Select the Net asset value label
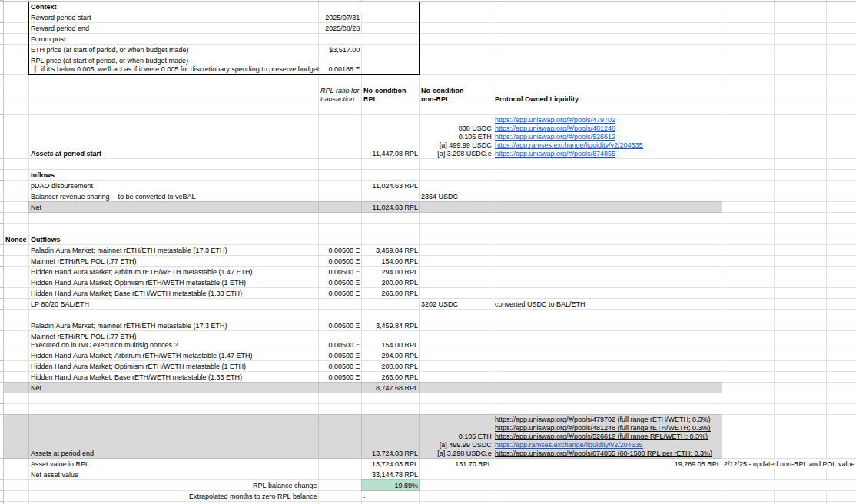 click(x=55, y=475)
